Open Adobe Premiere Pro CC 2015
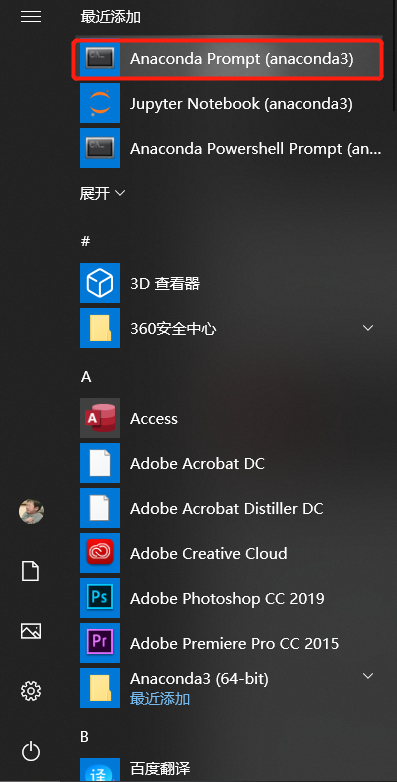 coord(234,643)
